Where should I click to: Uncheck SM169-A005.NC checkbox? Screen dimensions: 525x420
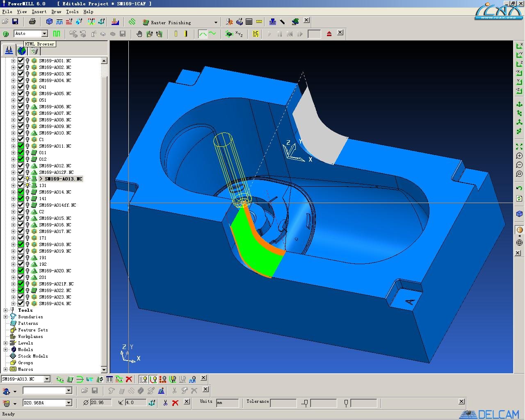click(x=21, y=94)
